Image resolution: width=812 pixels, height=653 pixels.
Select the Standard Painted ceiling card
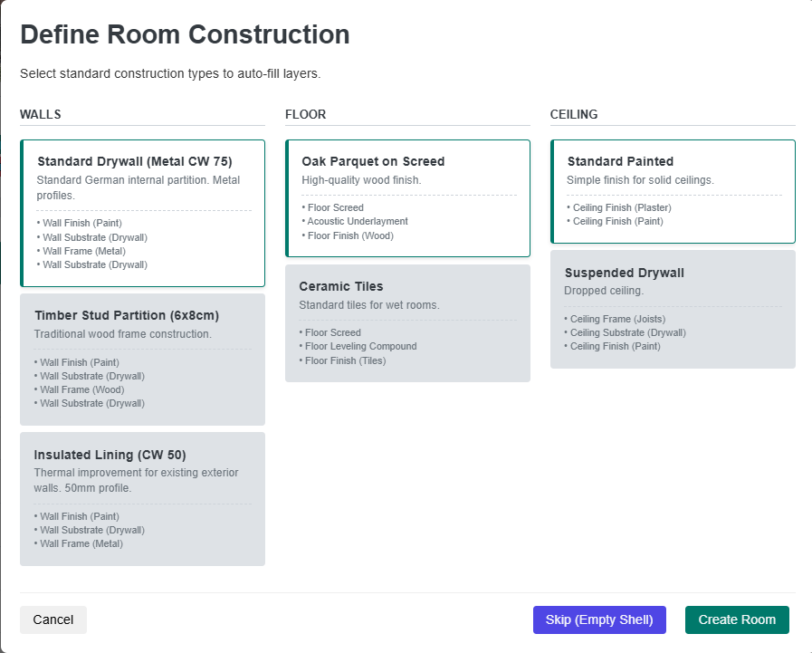(x=673, y=191)
